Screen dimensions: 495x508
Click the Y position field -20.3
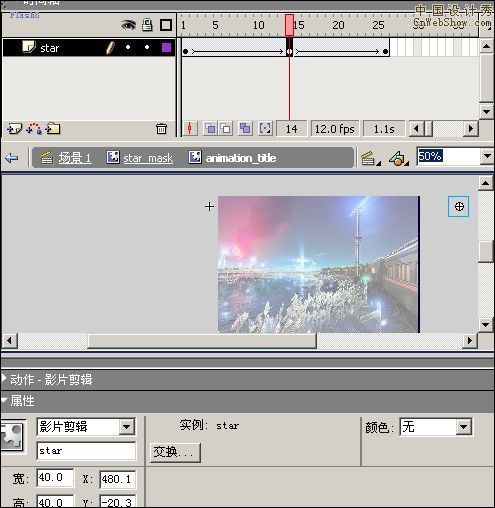click(x=118, y=501)
